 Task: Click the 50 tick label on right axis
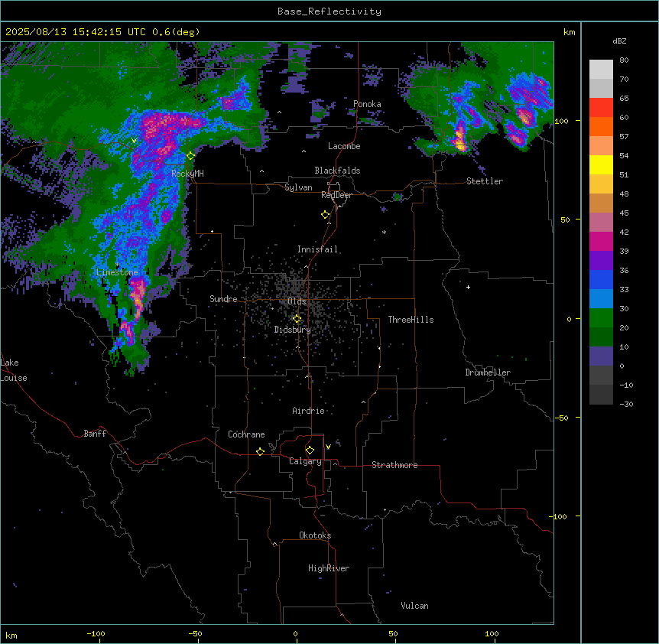pos(565,220)
